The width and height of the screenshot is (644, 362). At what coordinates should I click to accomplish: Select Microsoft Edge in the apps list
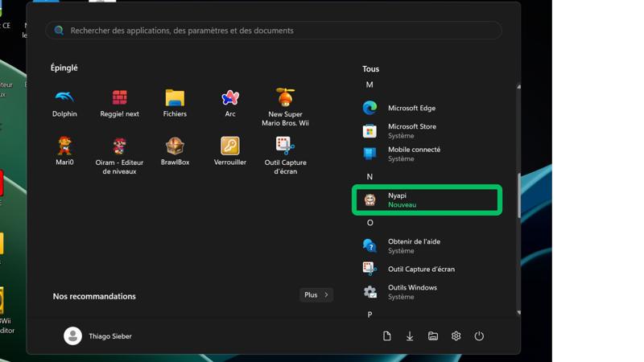click(411, 108)
